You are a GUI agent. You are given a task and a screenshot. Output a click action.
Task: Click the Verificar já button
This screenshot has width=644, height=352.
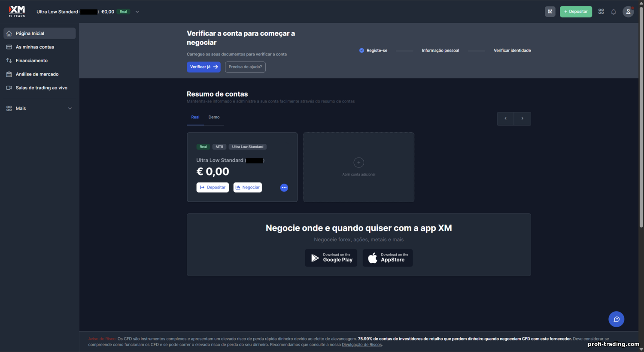204,67
